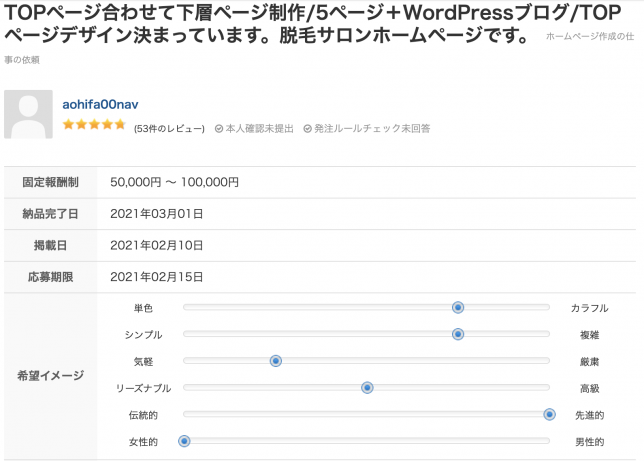Adjust the 伝統的 to 先進的 slider handle
644x461 pixels.
(x=550, y=414)
